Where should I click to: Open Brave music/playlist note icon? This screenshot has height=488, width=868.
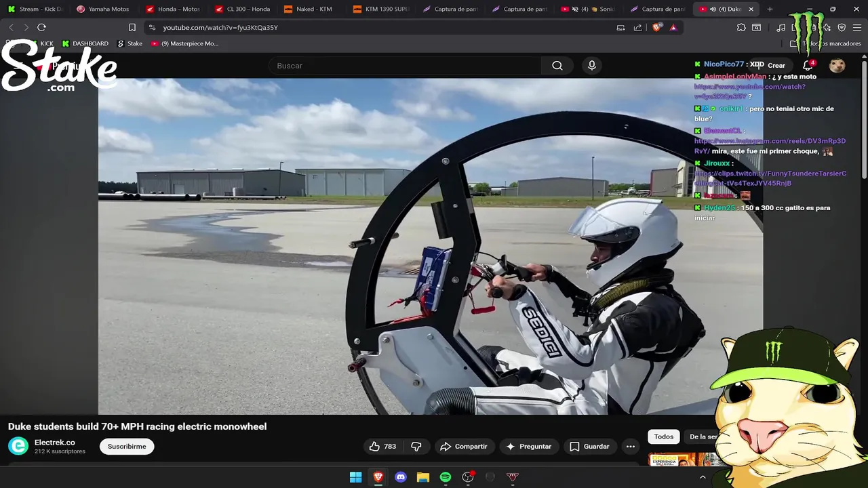click(x=781, y=28)
